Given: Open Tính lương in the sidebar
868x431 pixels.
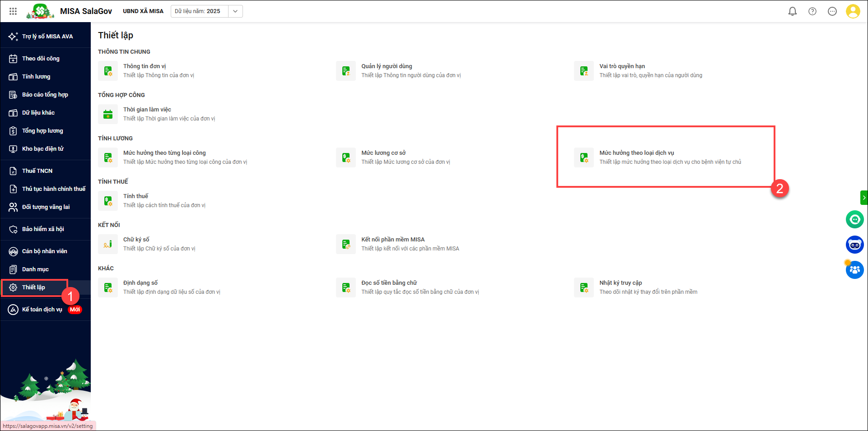Looking at the screenshot, I should pos(36,77).
